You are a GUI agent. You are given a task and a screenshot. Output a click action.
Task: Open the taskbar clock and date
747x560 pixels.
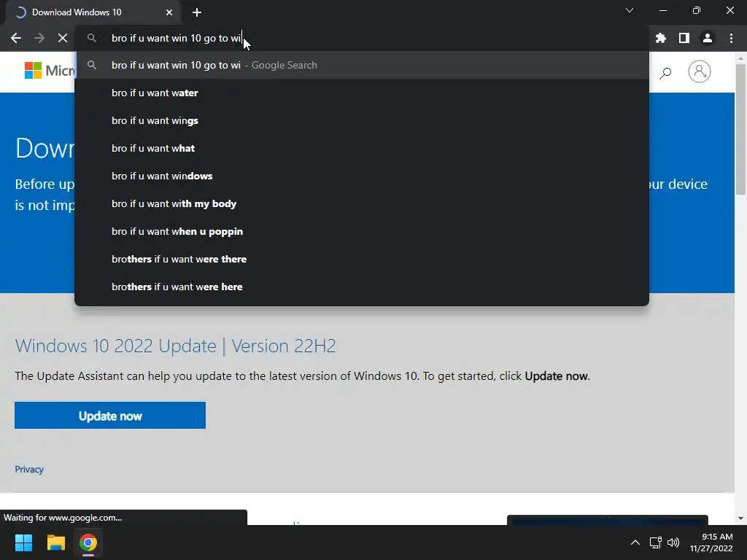pyautogui.click(x=712, y=542)
